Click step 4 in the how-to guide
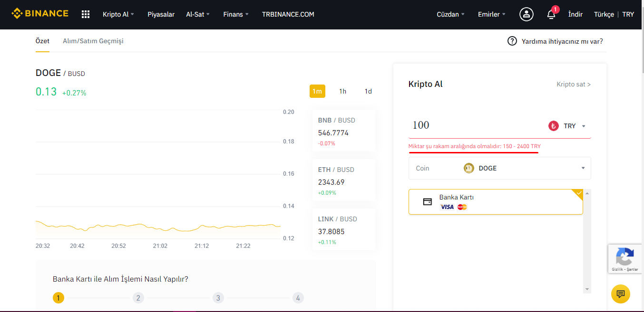The image size is (644, 312). tap(298, 298)
